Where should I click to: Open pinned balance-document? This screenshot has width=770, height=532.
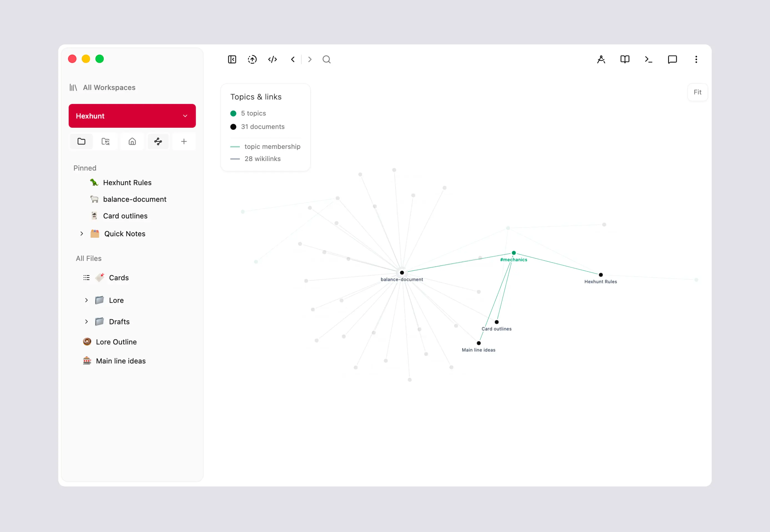tap(135, 199)
